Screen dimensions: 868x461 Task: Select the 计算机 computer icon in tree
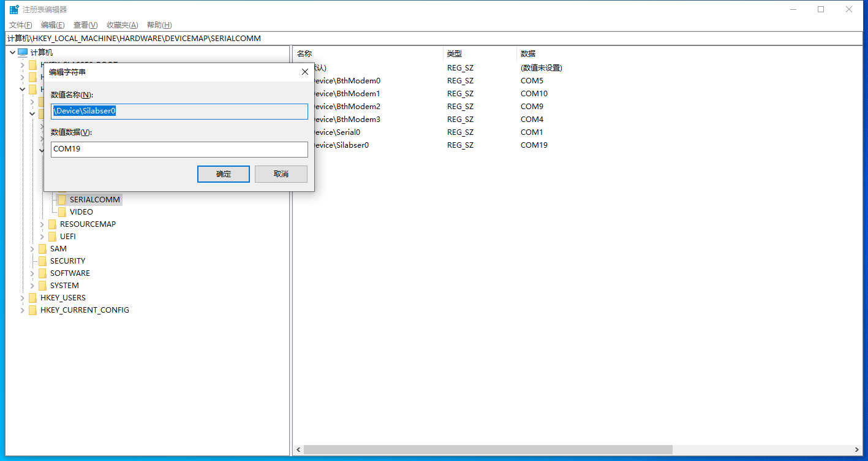(x=23, y=52)
